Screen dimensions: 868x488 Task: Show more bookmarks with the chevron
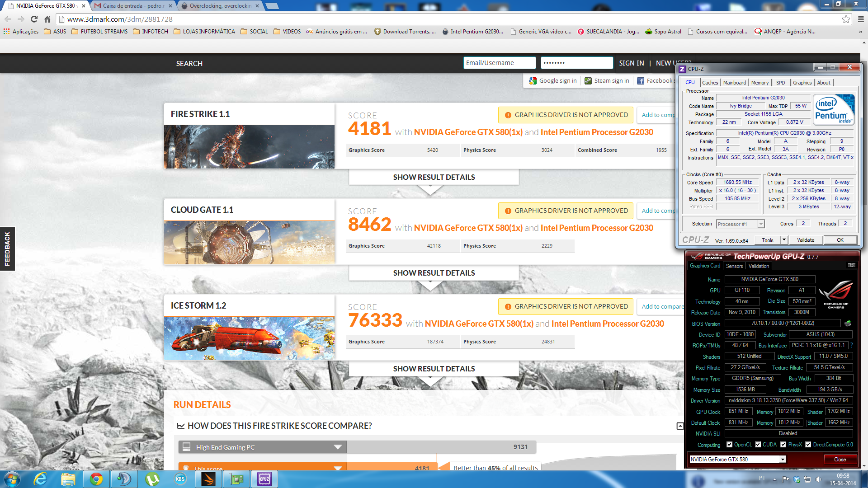pyautogui.click(x=860, y=32)
